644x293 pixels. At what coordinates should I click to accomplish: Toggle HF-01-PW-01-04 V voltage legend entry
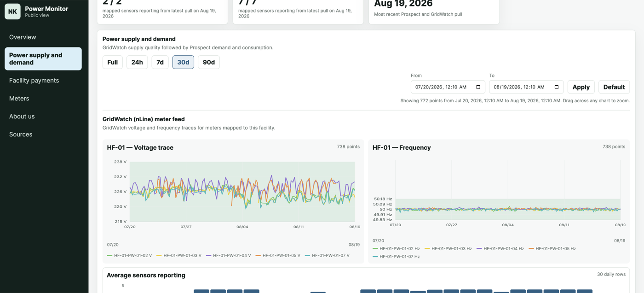229,255
